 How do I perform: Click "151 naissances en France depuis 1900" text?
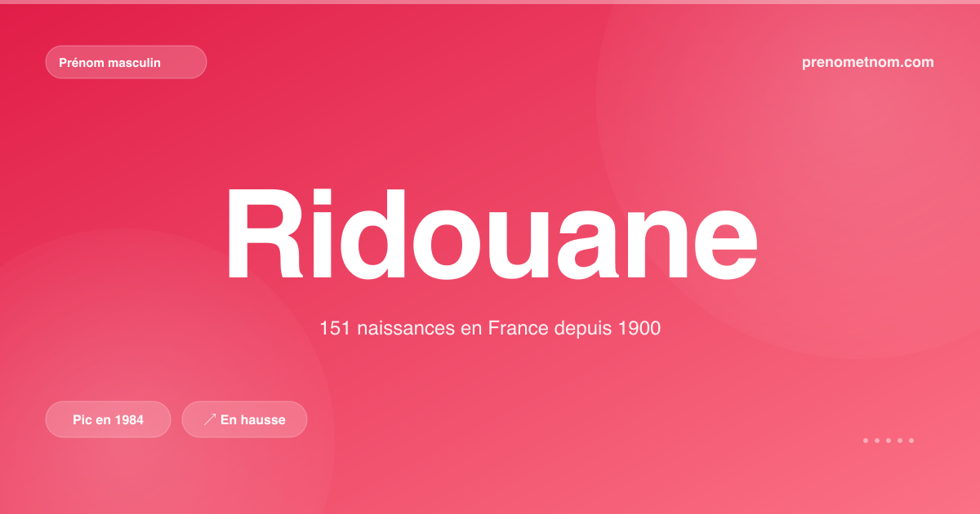coord(490,329)
